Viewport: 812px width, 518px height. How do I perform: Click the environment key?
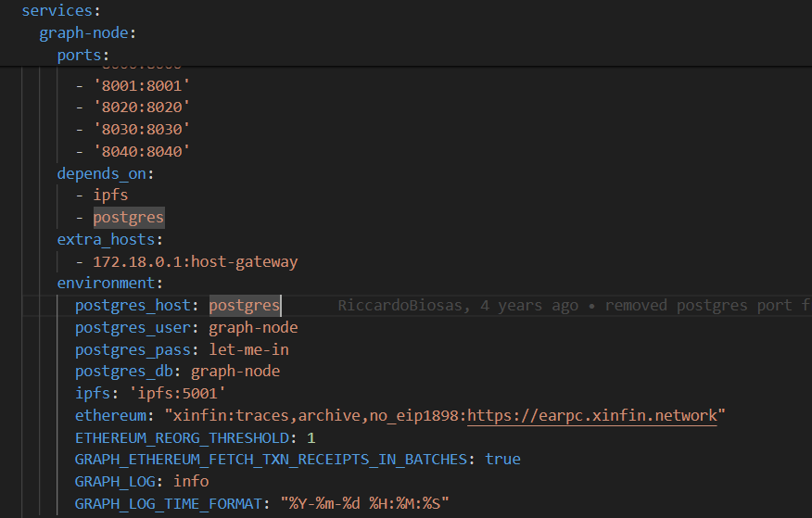(x=108, y=284)
